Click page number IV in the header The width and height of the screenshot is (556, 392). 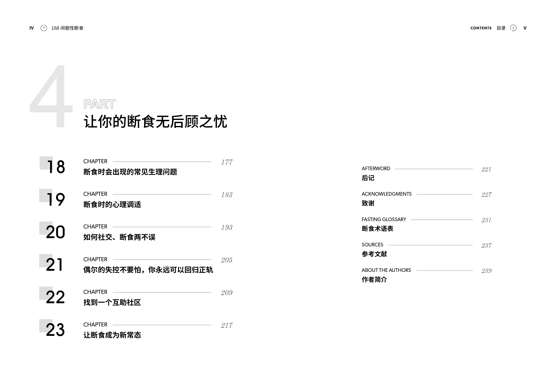(31, 28)
